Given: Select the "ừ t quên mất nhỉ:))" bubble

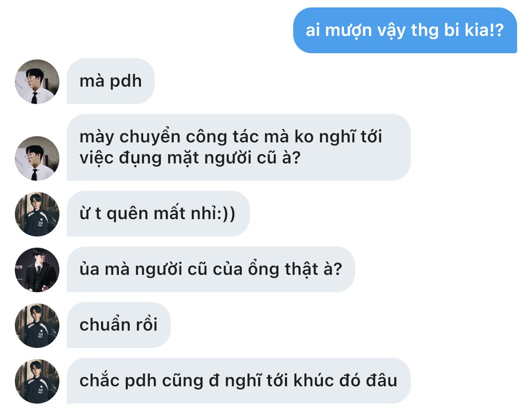Looking at the screenshot, I should click(158, 213).
